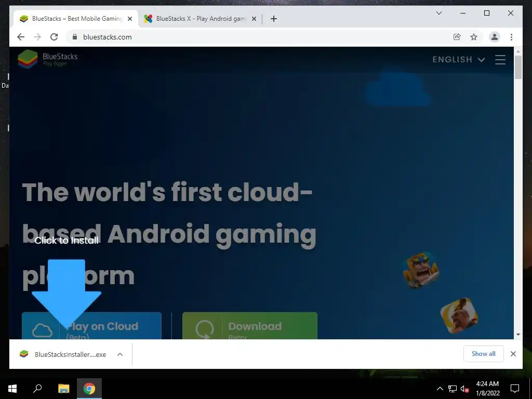Click the forward navigation arrow
Viewport: 532px width, 399px height.
coord(37,37)
